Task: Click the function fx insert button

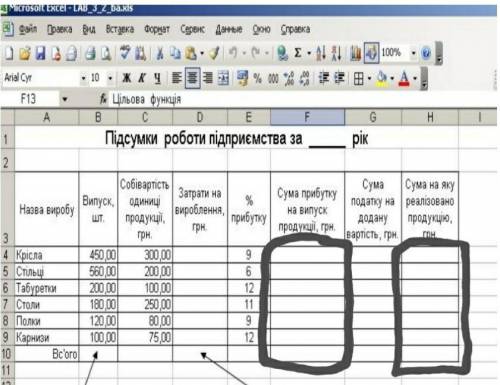Action: (x=103, y=99)
